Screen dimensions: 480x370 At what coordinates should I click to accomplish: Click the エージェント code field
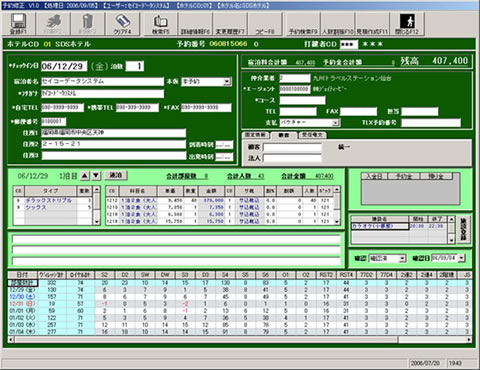coord(295,89)
